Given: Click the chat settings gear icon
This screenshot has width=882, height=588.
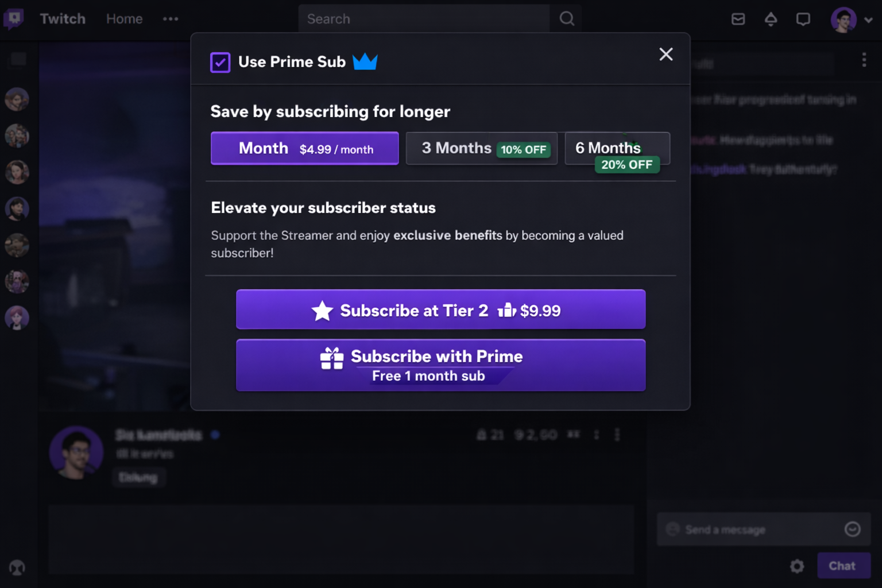Looking at the screenshot, I should tap(796, 566).
